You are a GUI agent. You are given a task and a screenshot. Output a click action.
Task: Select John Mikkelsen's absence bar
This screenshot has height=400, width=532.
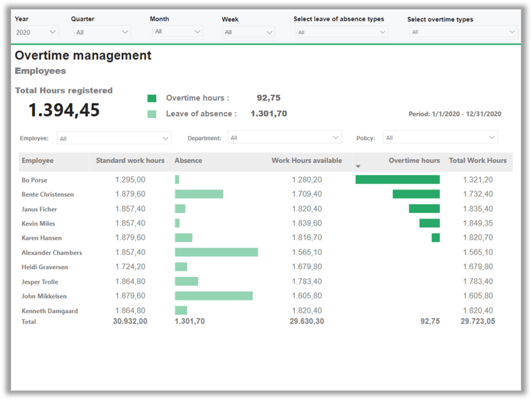coord(214,296)
